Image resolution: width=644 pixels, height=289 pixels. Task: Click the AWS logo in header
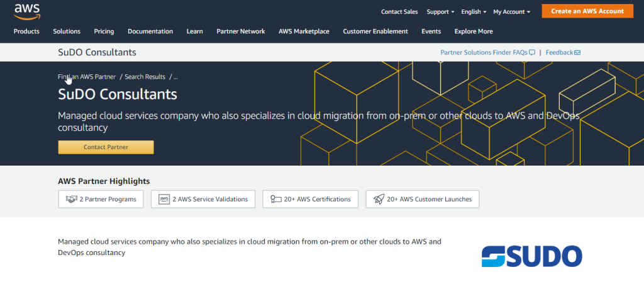(27, 11)
